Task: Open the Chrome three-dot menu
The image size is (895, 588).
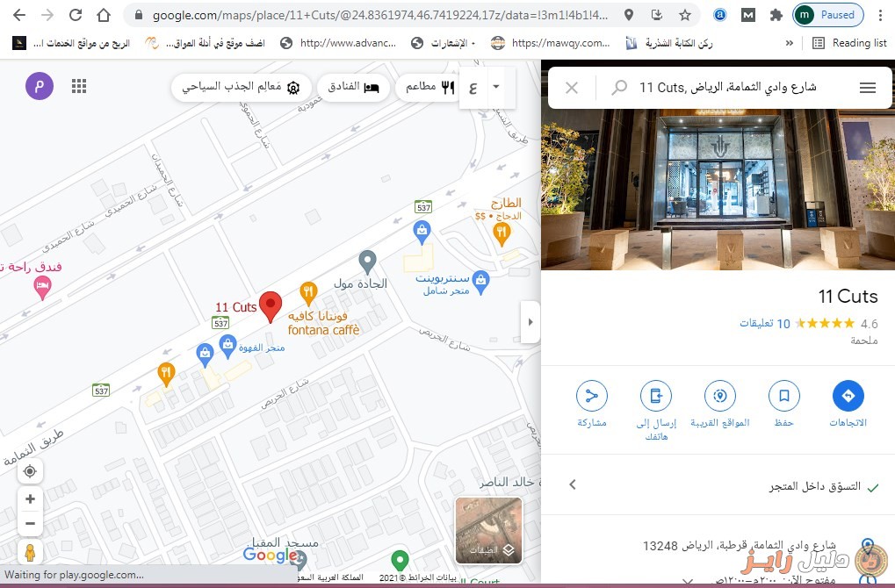Action: pos(881,15)
